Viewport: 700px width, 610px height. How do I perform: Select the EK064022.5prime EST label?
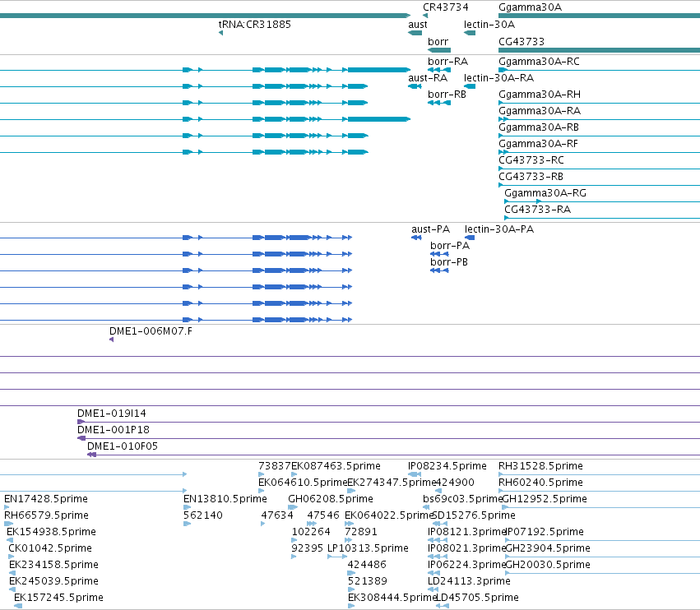click(389, 515)
